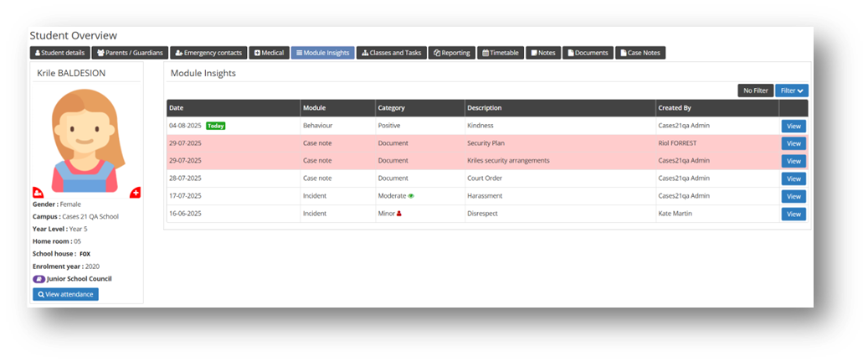View the Court Order case note
868x362 pixels.
click(x=793, y=178)
